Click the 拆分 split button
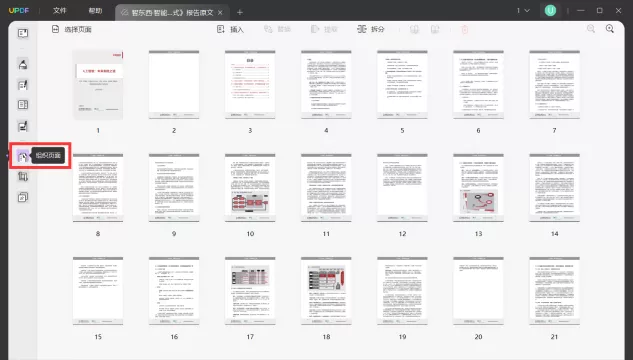Screen dimensions: 633x360 pyautogui.click(x=371, y=29)
